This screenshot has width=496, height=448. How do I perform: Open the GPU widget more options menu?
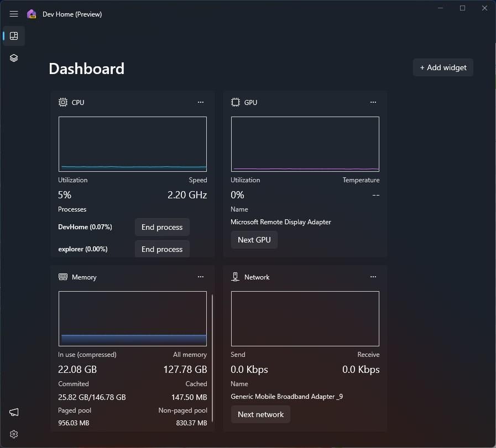pyautogui.click(x=373, y=102)
